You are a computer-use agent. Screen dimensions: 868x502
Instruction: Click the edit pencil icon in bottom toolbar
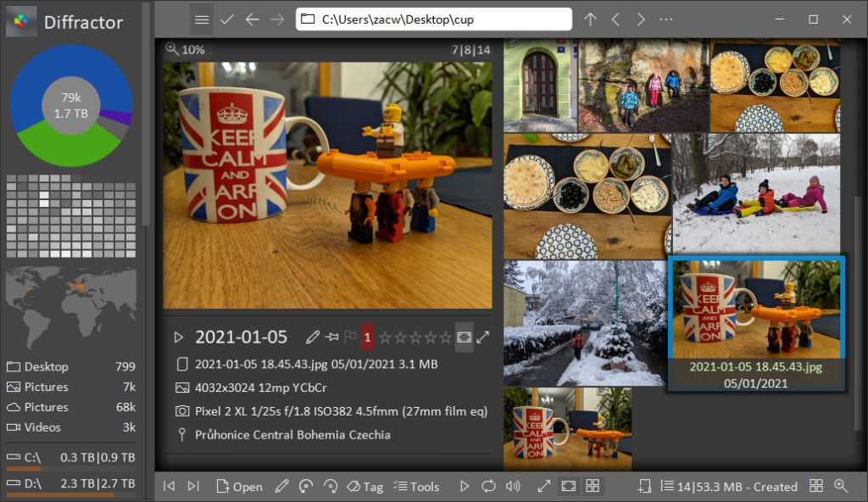coord(282,486)
